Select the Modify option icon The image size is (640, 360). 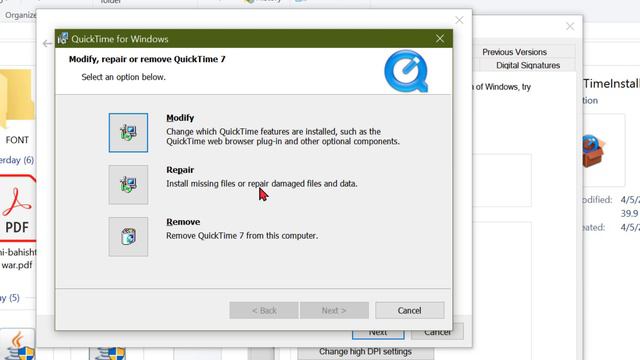[128, 133]
